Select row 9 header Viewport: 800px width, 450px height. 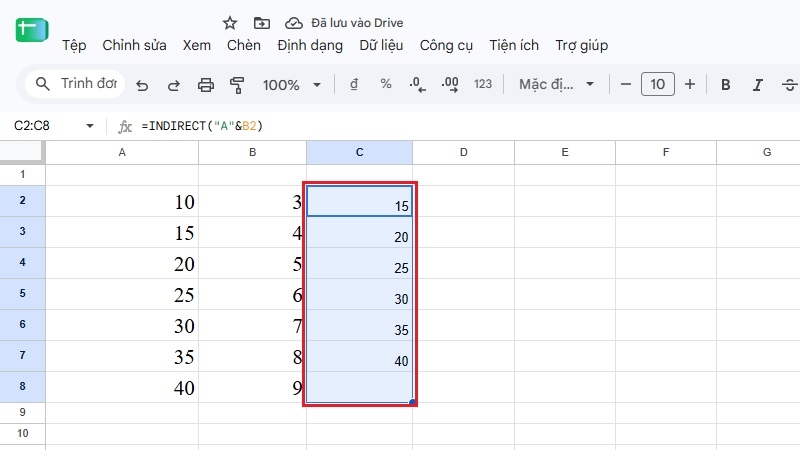[x=22, y=413]
